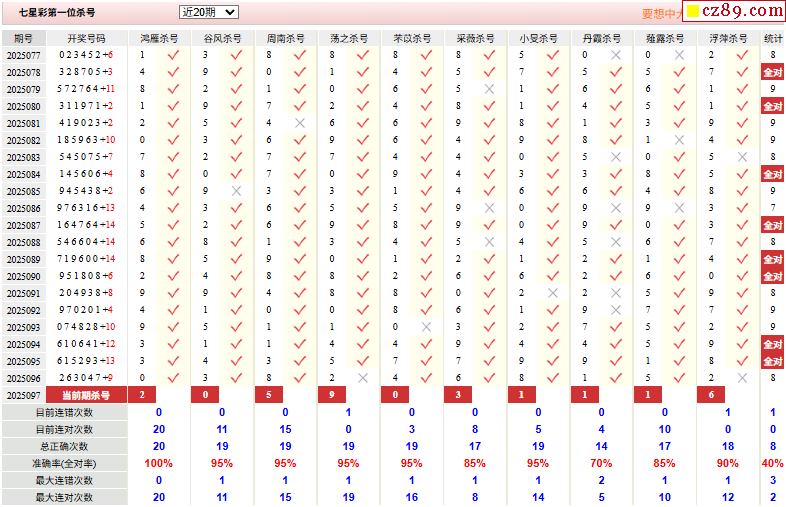Click the winning numbers 719600+14
The width and height of the screenshot is (786, 507).
click(x=86, y=259)
